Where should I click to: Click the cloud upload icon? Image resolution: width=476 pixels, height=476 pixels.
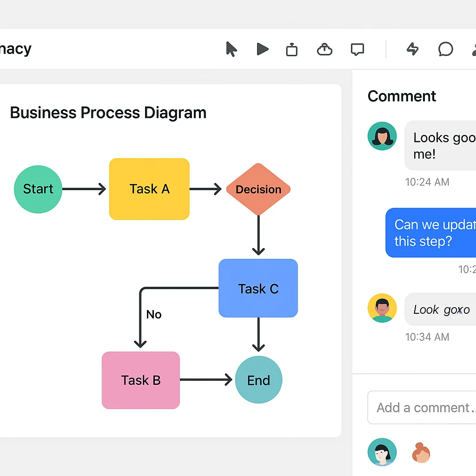tap(324, 49)
